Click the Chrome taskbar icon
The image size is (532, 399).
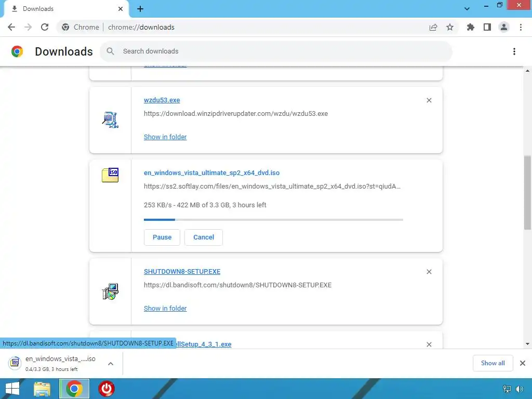[74, 389]
